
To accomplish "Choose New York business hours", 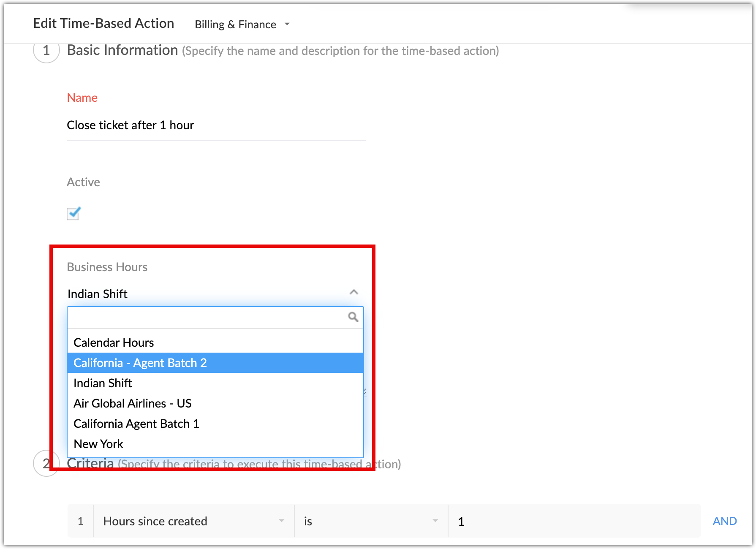I will click(x=98, y=444).
